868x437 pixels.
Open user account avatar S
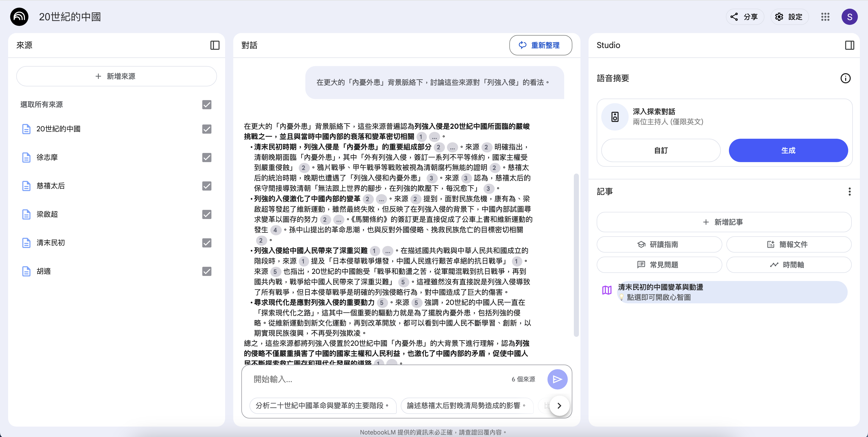tap(849, 17)
